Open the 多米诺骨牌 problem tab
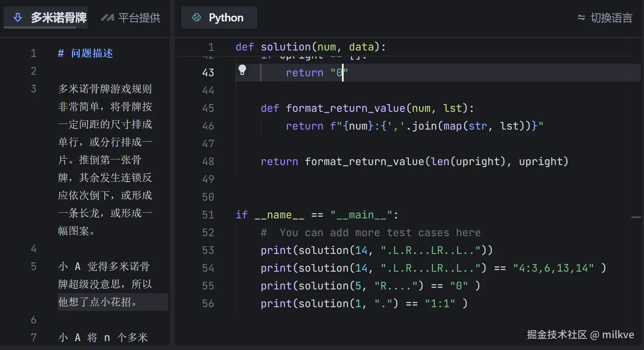644x350 pixels. [x=46, y=17]
